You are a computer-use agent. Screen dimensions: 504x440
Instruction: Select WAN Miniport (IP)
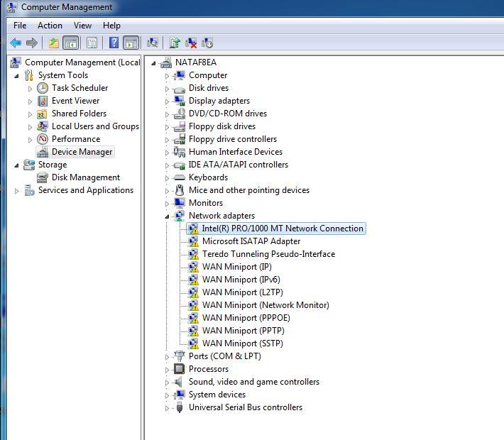coord(237,267)
